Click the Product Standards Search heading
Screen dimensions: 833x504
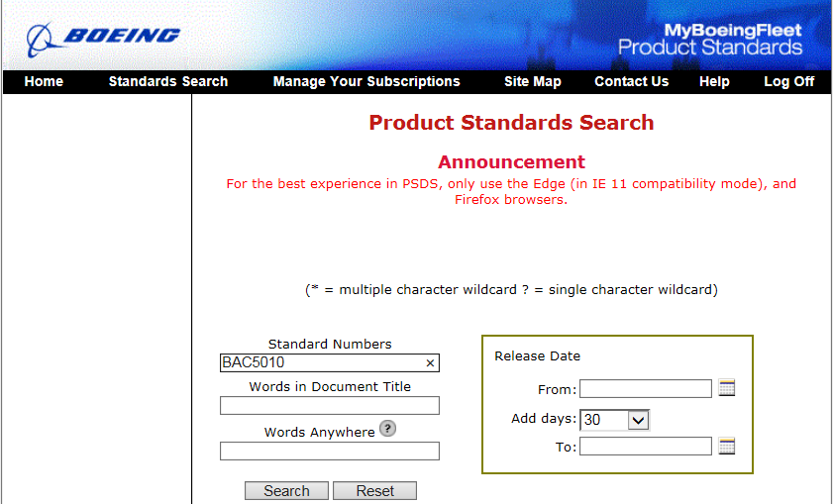pos(511,123)
